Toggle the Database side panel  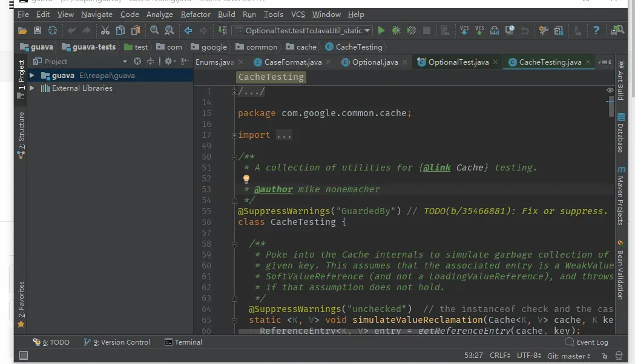tap(621, 133)
